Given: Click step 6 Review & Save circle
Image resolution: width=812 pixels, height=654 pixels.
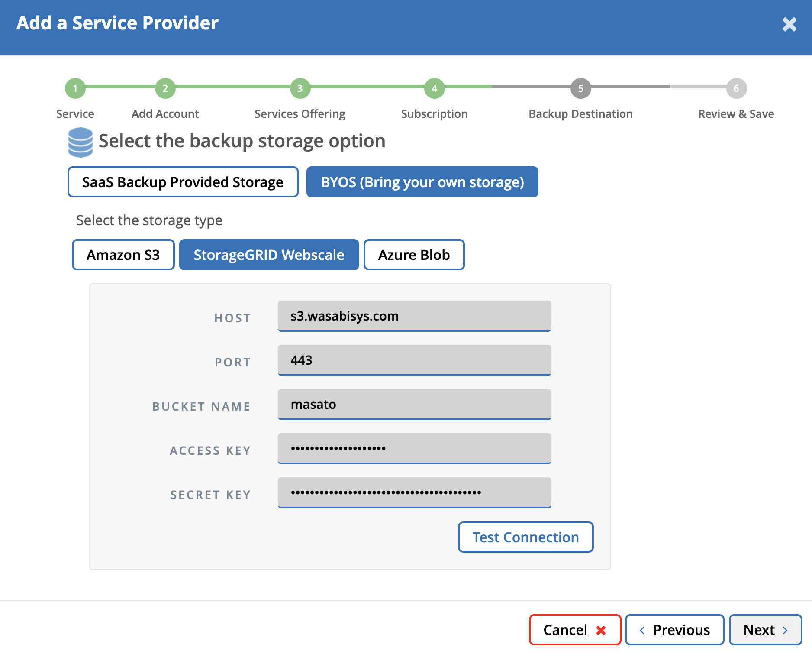Looking at the screenshot, I should click(x=736, y=88).
